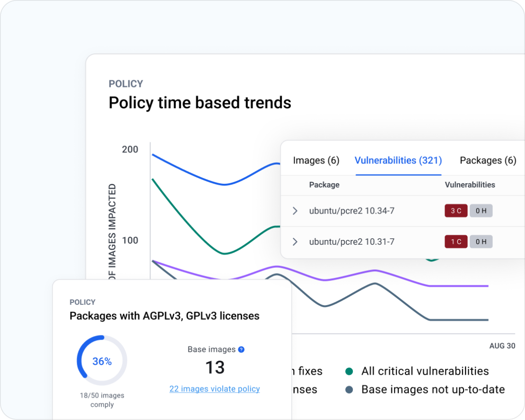525x420 pixels.
Task: Click the 1 C badge for ubuntu/pcre2 10.31-7
Action: coord(455,241)
